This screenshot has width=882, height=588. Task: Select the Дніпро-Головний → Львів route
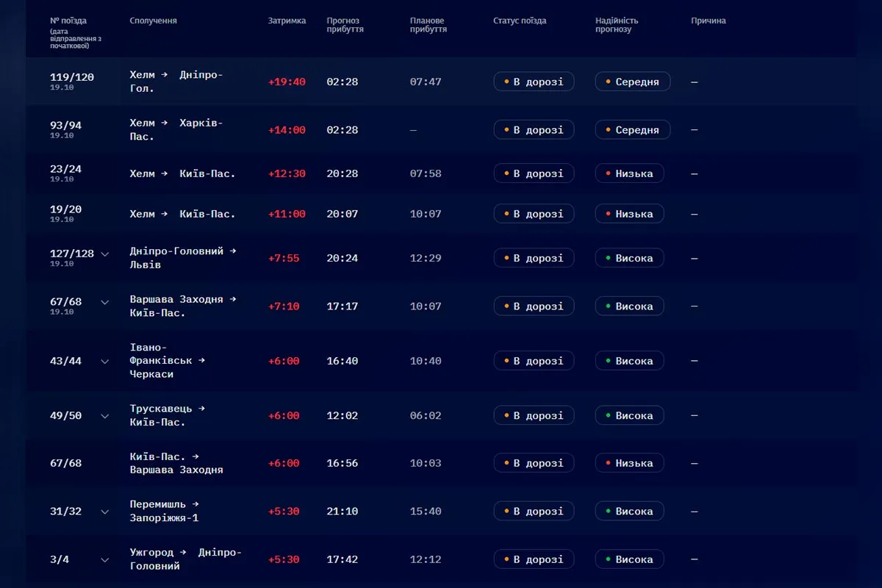click(183, 258)
